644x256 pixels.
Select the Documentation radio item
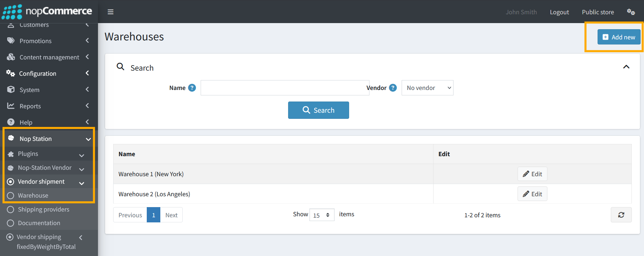point(11,223)
